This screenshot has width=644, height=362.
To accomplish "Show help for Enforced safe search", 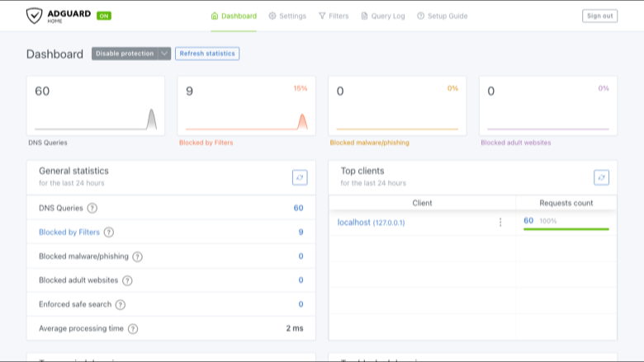I will 121,304.
